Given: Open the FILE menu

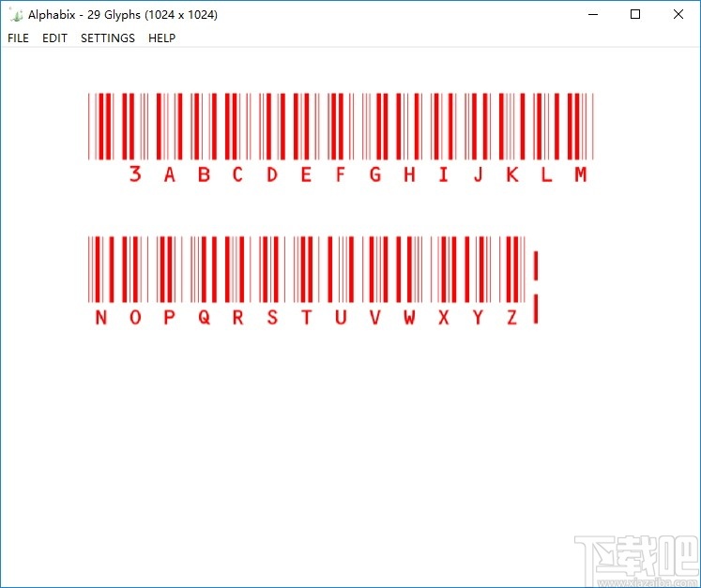Looking at the screenshot, I should tap(19, 38).
